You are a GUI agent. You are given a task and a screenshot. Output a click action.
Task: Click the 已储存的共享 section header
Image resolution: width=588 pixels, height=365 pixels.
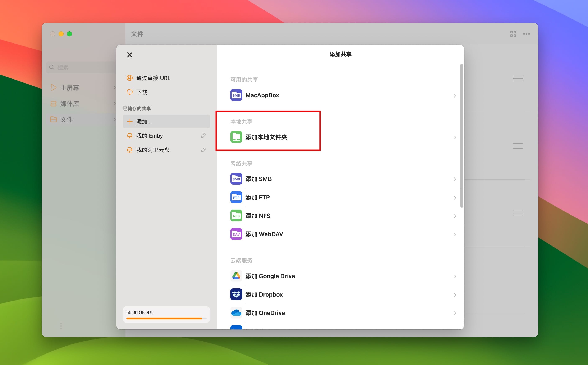click(x=137, y=108)
